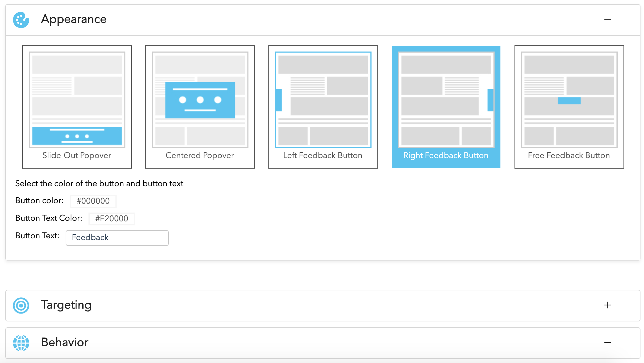Screen dimensions: 644x363
Task: Open the Button color picker #000000
Action: (x=93, y=201)
